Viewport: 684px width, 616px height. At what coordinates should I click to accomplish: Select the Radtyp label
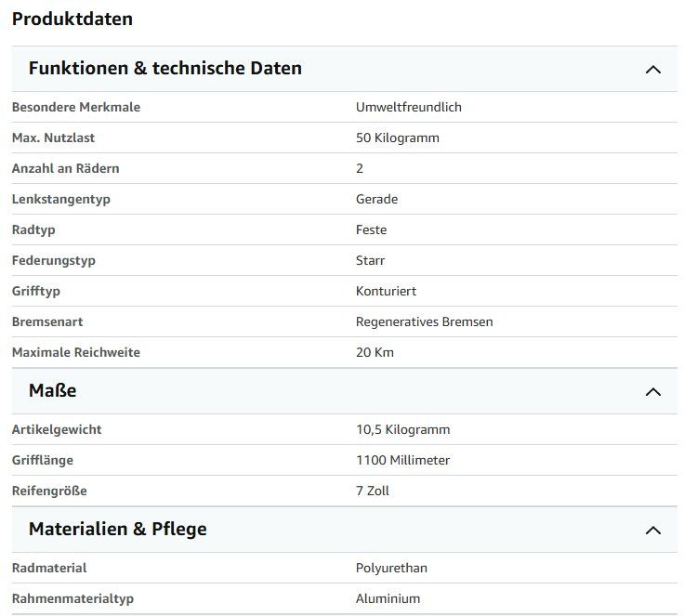(x=33, y=229)
